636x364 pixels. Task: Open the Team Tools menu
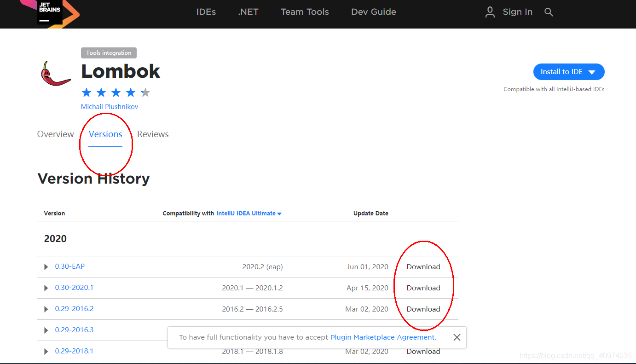point(305,12)
